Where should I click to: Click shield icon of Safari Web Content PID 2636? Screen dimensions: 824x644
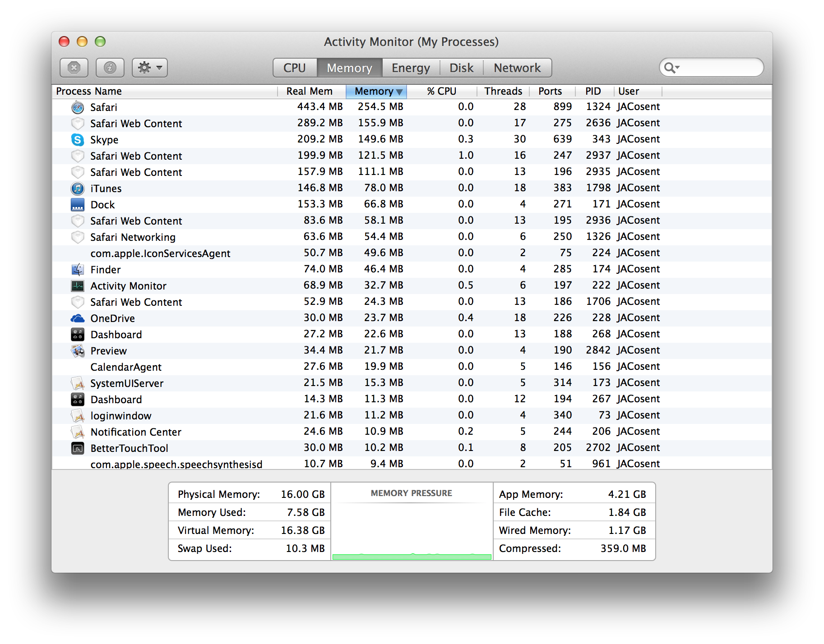tap(78, 124)
